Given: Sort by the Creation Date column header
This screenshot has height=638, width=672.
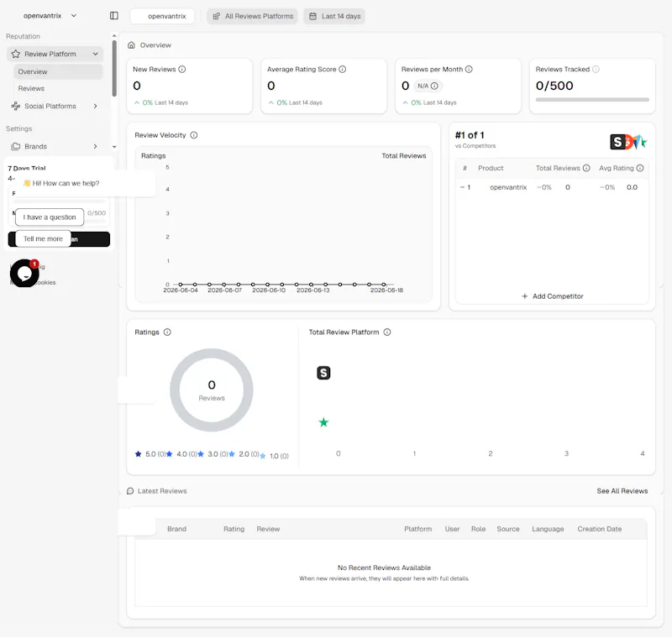Looking at the screenshot, I should (x=599, y=529).
